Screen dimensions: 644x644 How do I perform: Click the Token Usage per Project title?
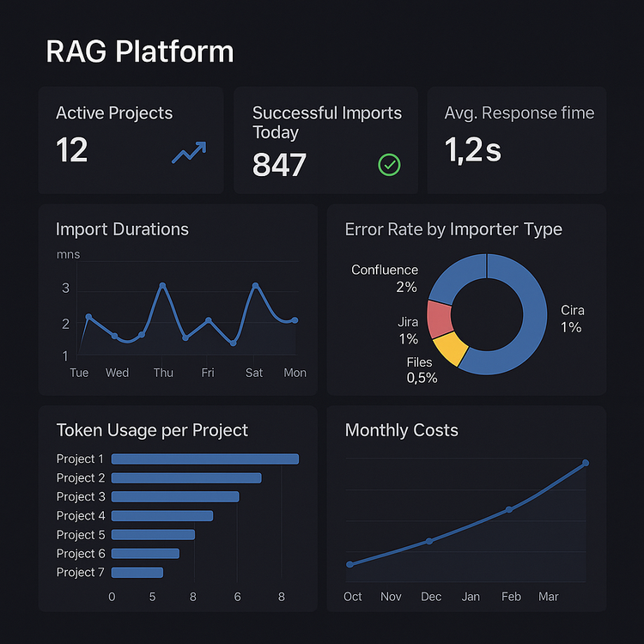[152, 430]
